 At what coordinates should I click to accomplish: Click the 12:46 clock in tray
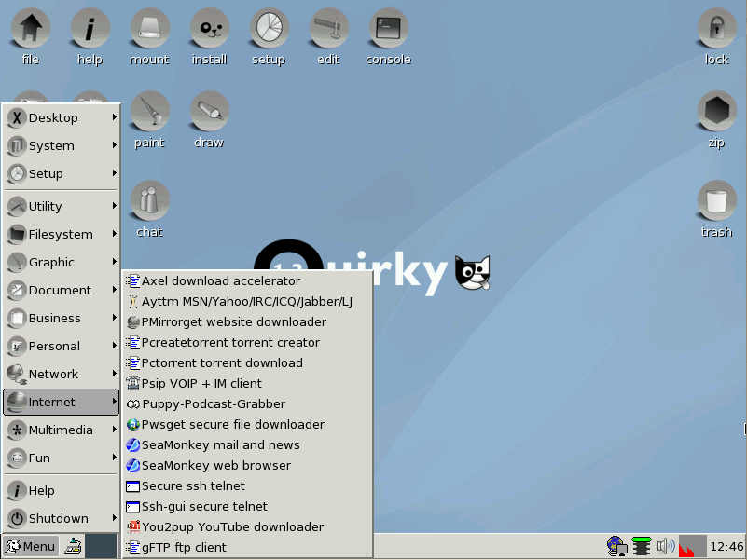726,547
